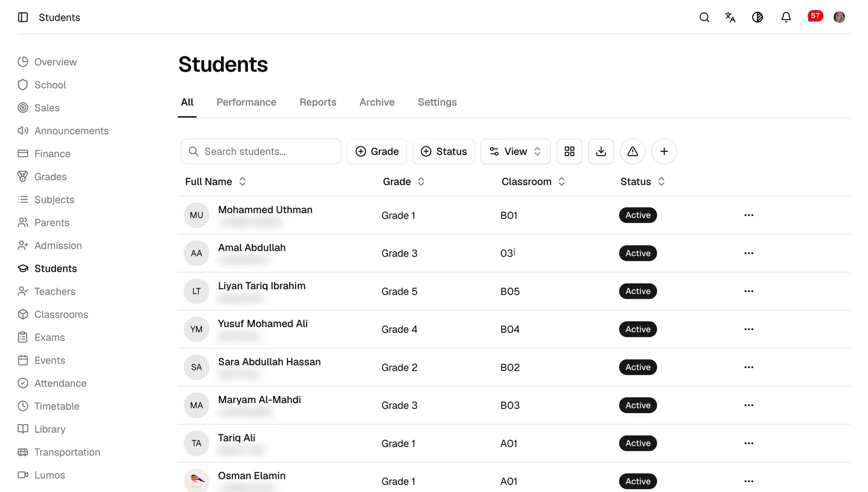Toggle the theme contrast icon

point(757,17)
